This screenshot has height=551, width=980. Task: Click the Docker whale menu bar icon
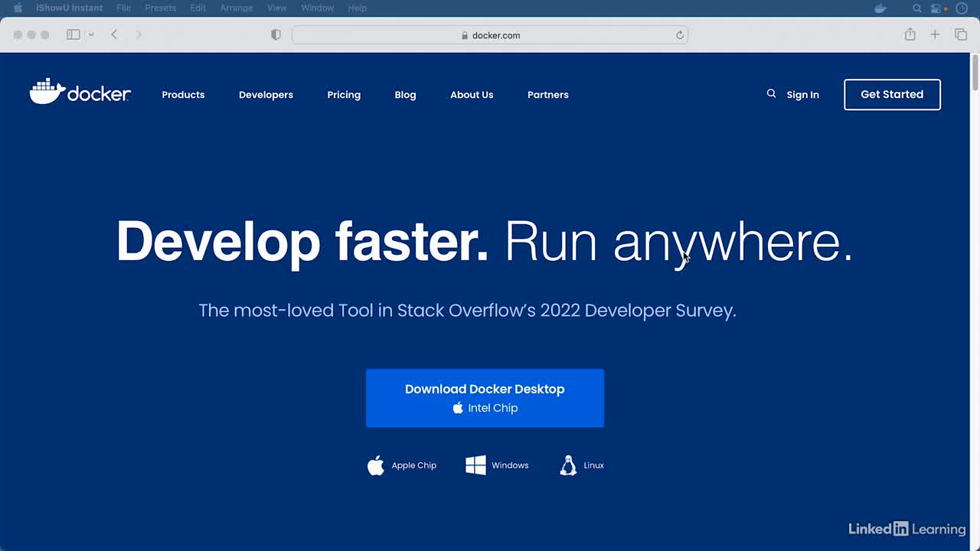pos(880,8)
